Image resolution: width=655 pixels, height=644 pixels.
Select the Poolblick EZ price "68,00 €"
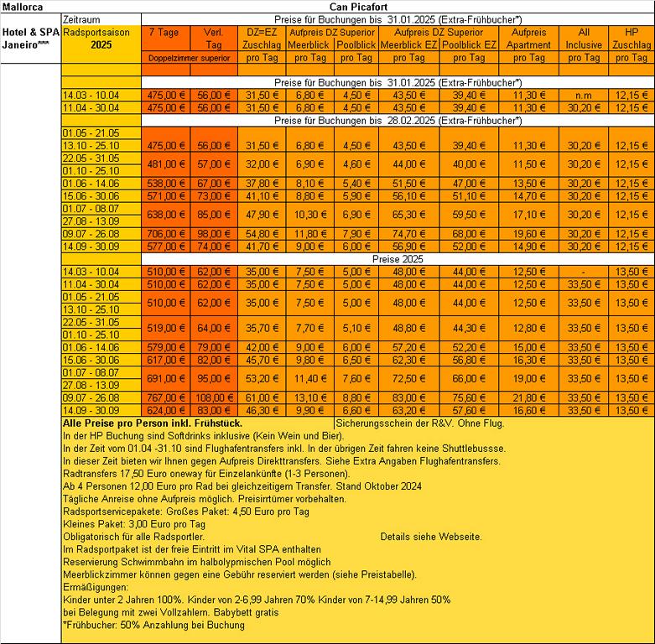[x=469, y=234]
